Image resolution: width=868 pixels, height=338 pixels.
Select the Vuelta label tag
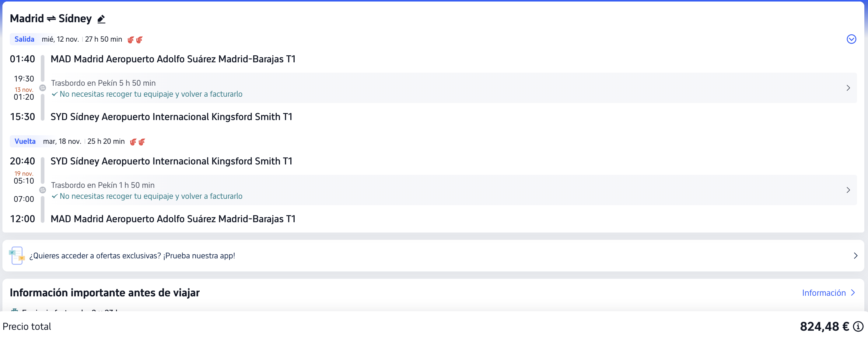tap(25, 141)
